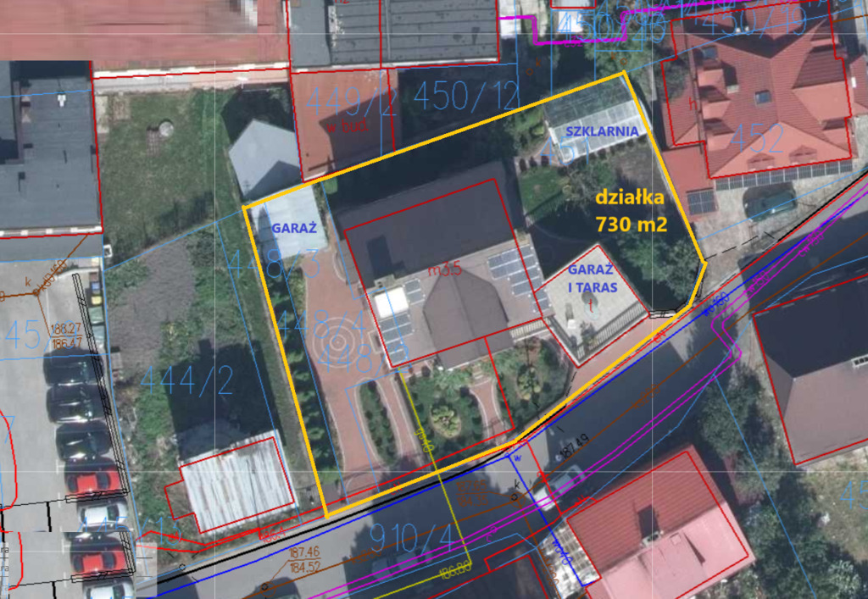868x599 pixels.
Task: Click the SZKLARNIA greenhouse label
Action: pyautogui.click(x=604, y=131)
